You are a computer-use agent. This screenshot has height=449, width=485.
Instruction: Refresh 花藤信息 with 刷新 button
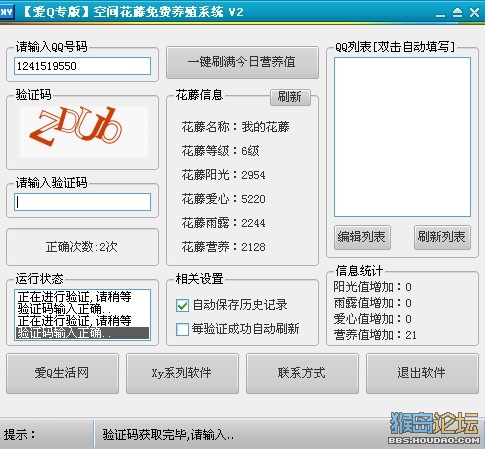(x=290, y=97)
